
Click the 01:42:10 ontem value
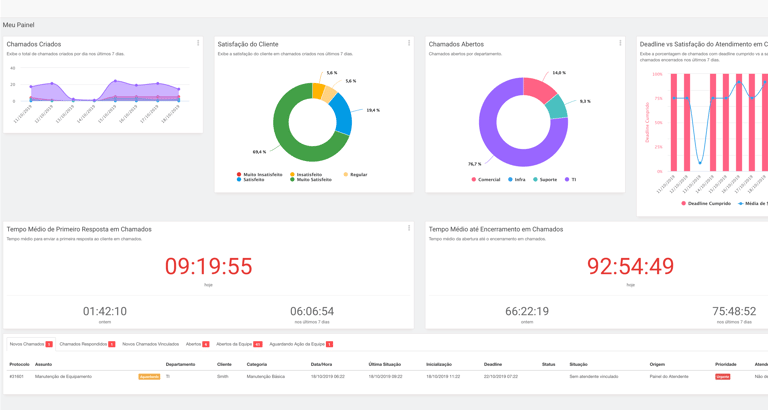coord(105,311)
